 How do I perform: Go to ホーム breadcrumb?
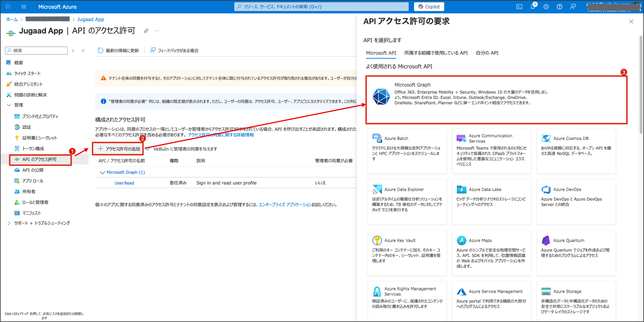click(x=12, y=20)
